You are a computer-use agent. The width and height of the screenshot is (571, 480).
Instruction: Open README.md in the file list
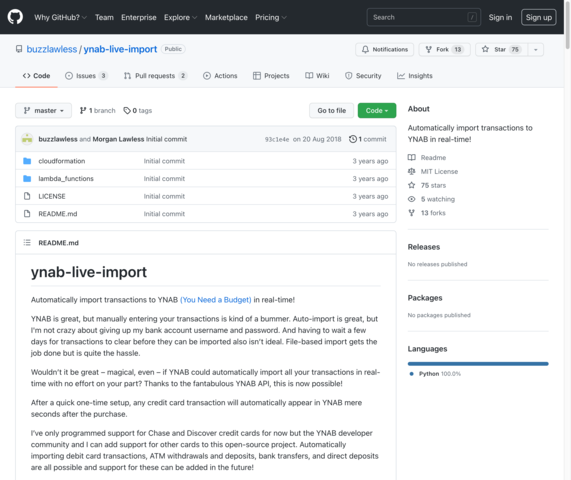58,214
